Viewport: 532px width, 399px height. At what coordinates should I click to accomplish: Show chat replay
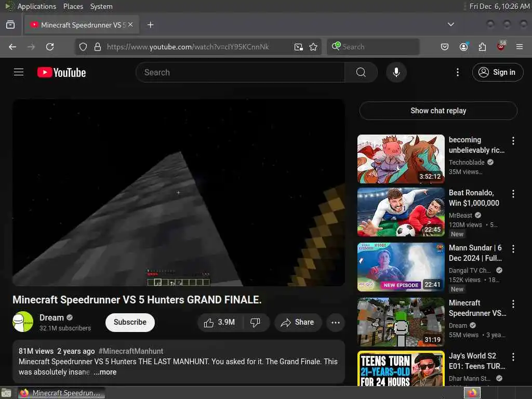[x=438, y=111]
